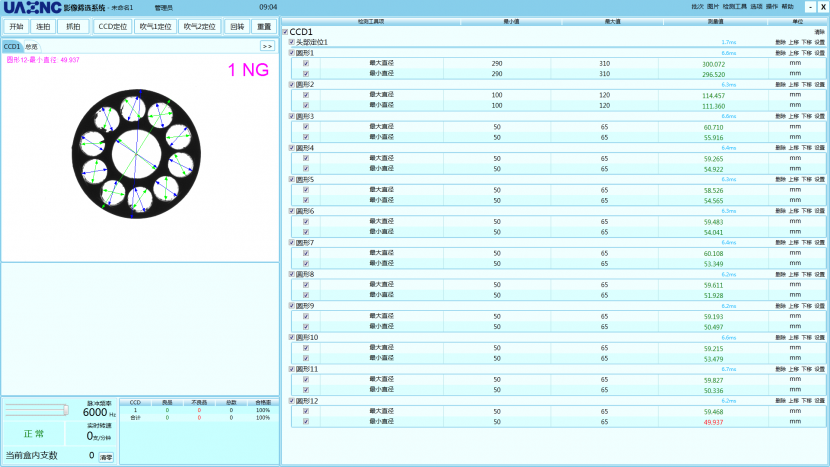830x467 pixels.
Task: Click 下移 for 圆形2
Action: click(807, 85)
